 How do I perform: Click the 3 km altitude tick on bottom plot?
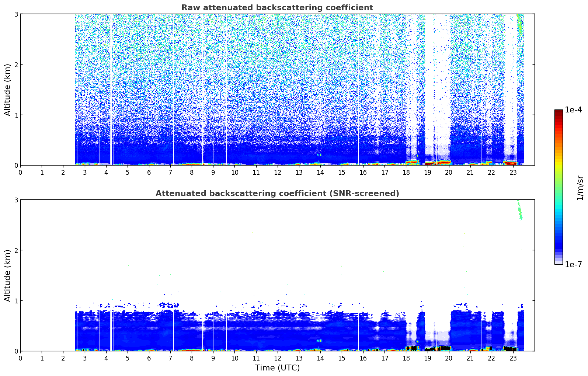(x=16, y=200)
